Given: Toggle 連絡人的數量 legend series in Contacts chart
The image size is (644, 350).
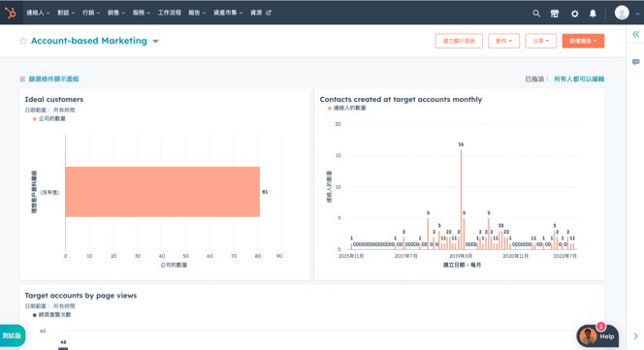Looking at the screenshot, I should 346,108.
